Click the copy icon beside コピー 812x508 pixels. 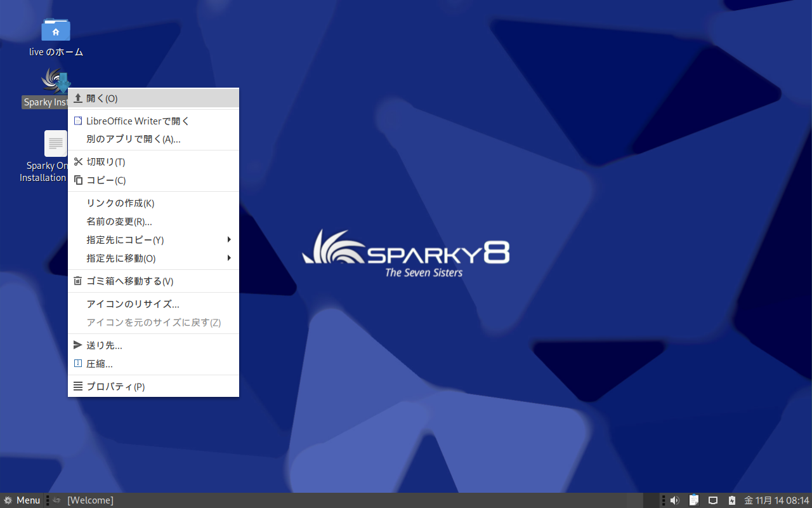[x=78, y=180]
